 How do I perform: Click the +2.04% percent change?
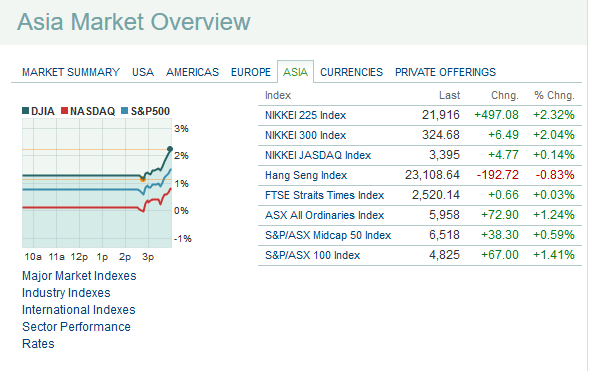554,135
